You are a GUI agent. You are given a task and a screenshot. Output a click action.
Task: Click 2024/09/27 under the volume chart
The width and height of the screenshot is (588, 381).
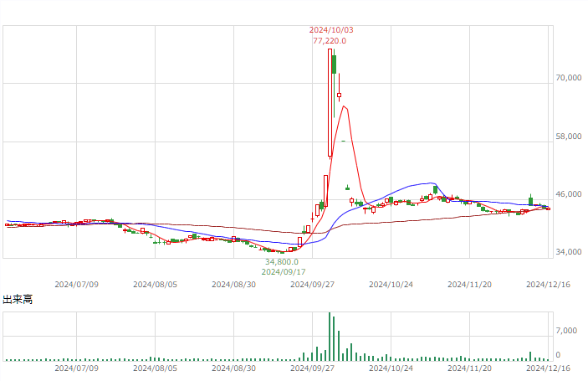312,368
